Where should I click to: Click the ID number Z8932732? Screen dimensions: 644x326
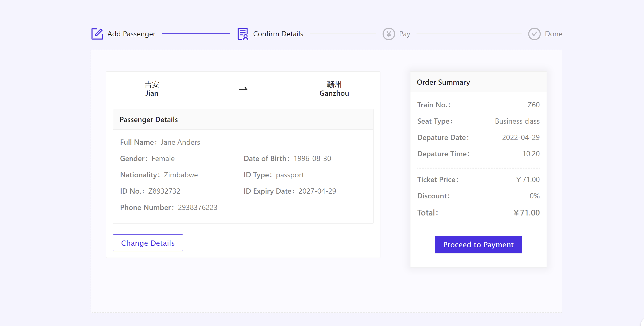pos(164,191)
